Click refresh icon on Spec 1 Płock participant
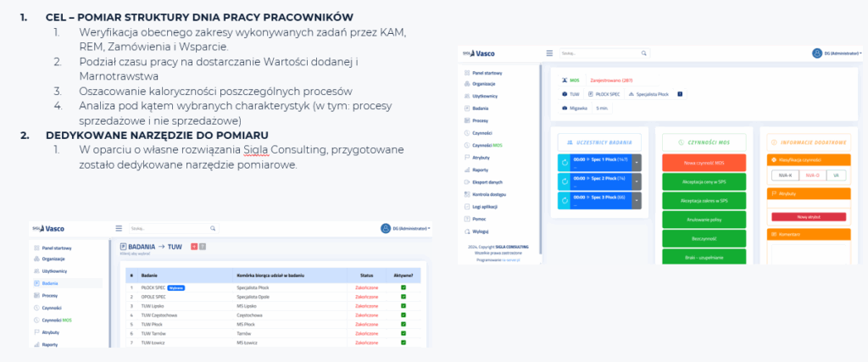This screenshot has height=362, width=868. tap(565, 160)
